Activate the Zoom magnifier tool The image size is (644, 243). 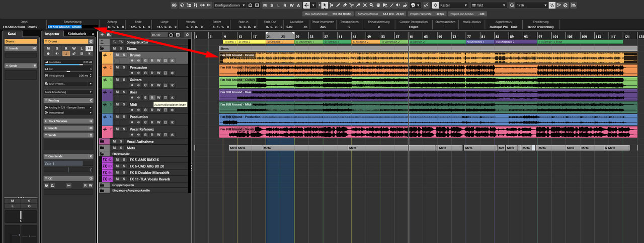371,5
